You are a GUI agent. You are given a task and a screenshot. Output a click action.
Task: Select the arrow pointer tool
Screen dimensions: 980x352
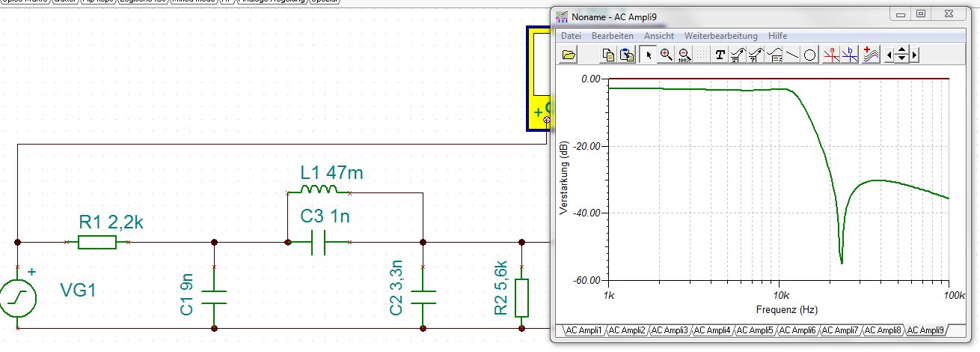[648, 55]
